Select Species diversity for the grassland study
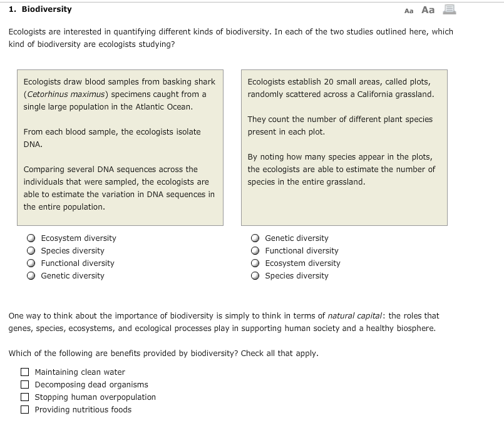This screenshot has height=428, width=504. pos(255,275)
